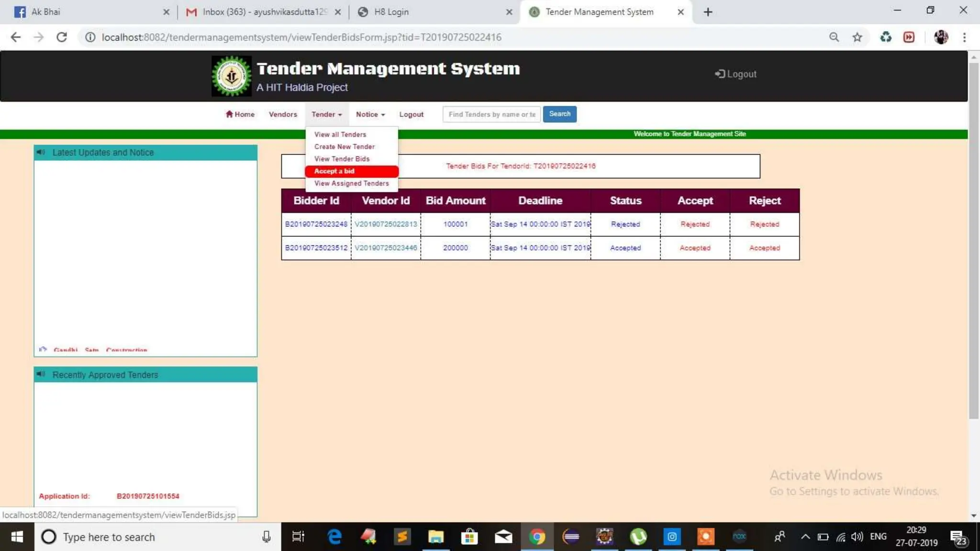Open the Vendors navigation link
Screen dimensions: 980x551
282,114
